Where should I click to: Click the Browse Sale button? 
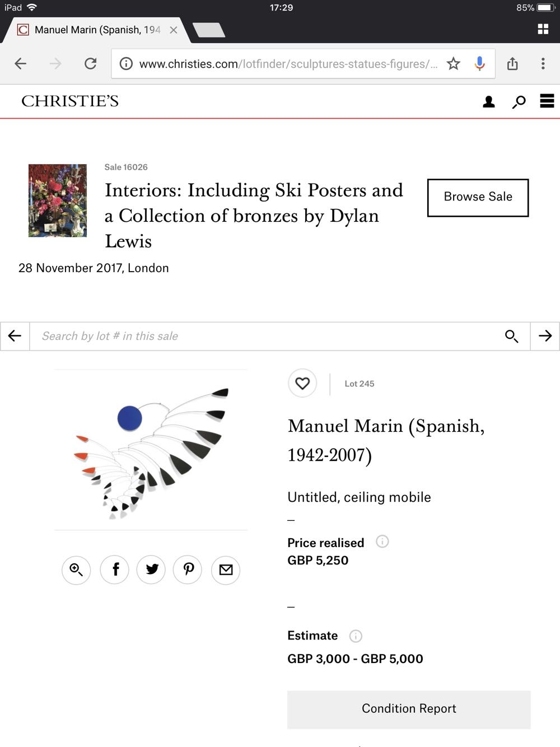tap(478, 197)
